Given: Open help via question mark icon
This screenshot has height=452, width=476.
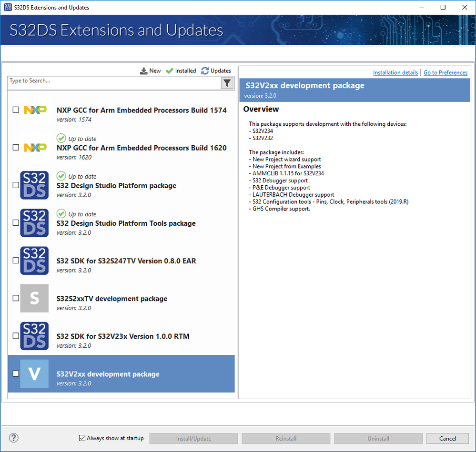Looking at the screenshot, I should coord(14,438).
